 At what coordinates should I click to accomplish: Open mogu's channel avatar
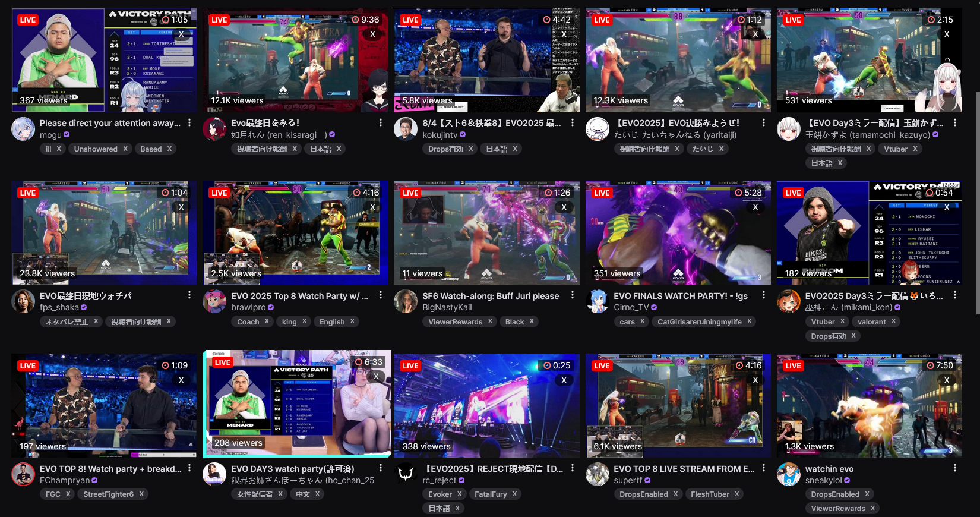(23, 129)
